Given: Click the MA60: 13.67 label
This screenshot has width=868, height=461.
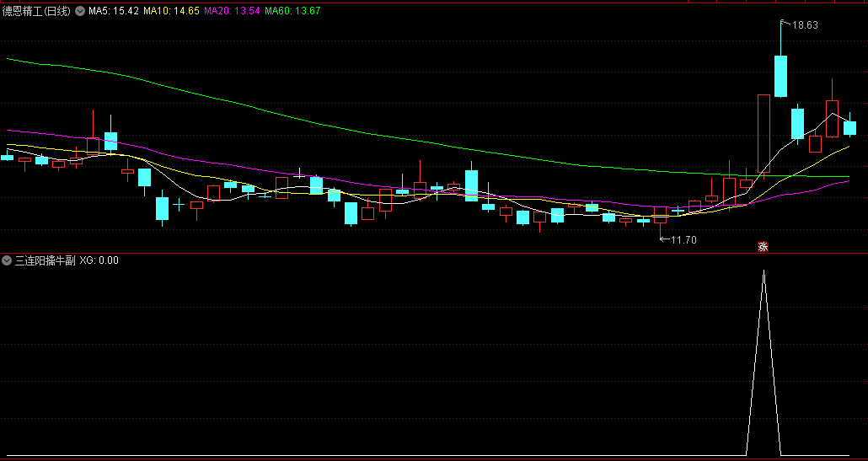Looking at the screenshot, I should [x=292, y=10].
